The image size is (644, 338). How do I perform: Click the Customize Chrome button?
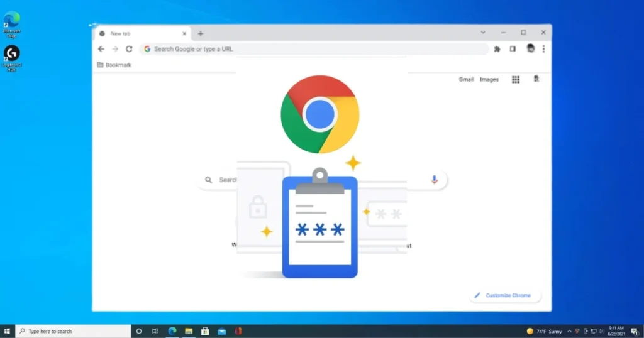(505, 295)
